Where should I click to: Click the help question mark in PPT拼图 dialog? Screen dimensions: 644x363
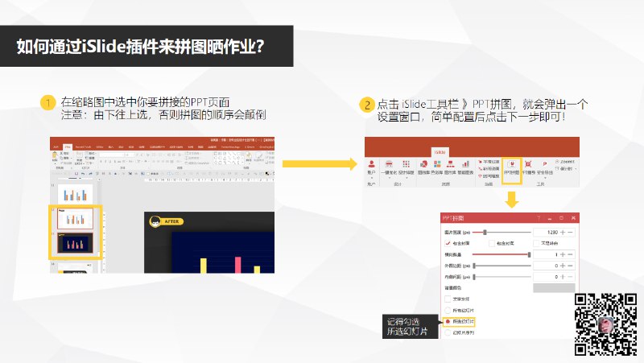tap(539, 217)
